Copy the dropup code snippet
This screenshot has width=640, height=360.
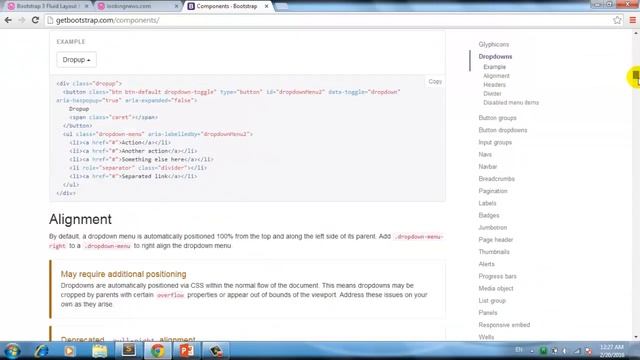[x=435, y=82]
